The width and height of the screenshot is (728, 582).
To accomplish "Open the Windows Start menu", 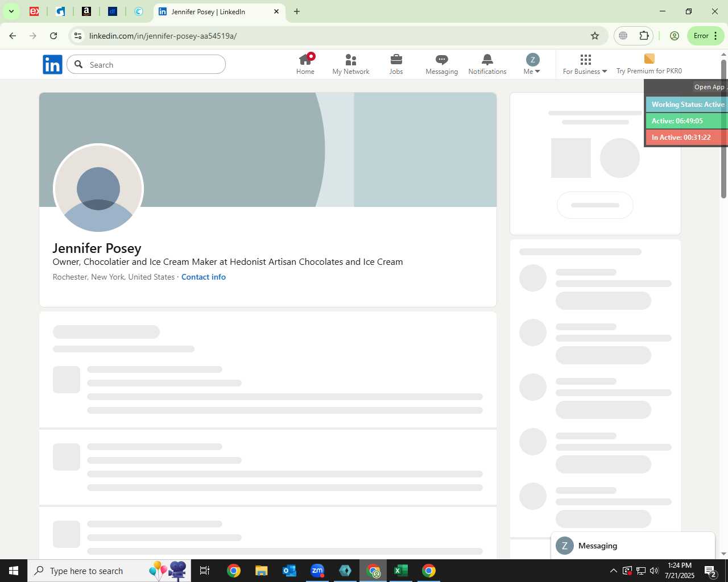I will (14, 571).
